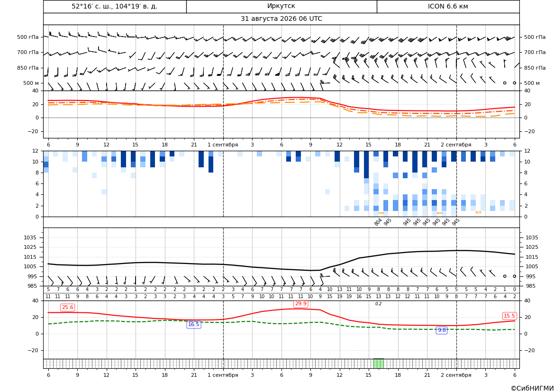Click the green precipitation block in bottom strip

[x=378, y=364]
